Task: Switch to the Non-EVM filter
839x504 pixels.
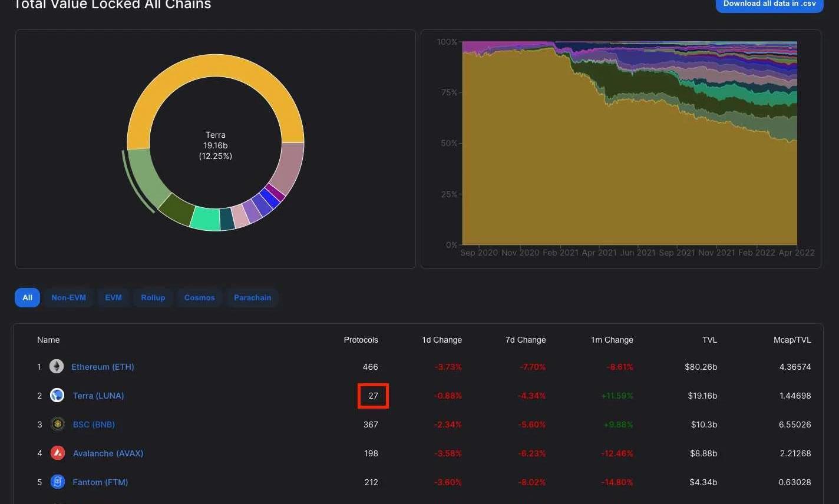Action: click(68, 298)
